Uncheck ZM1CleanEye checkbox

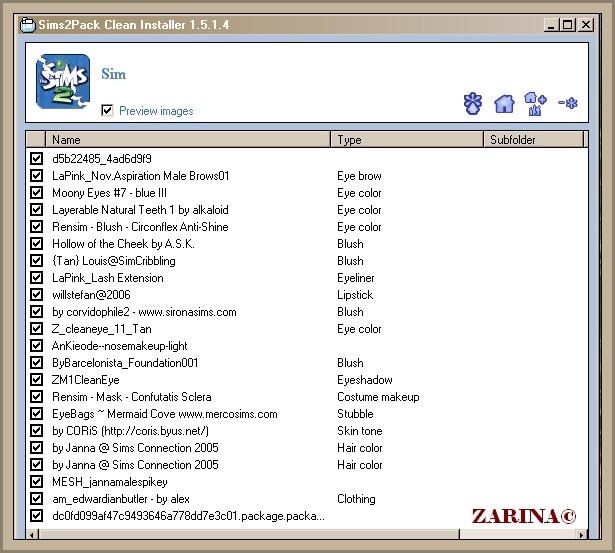[x=36, y=379]
